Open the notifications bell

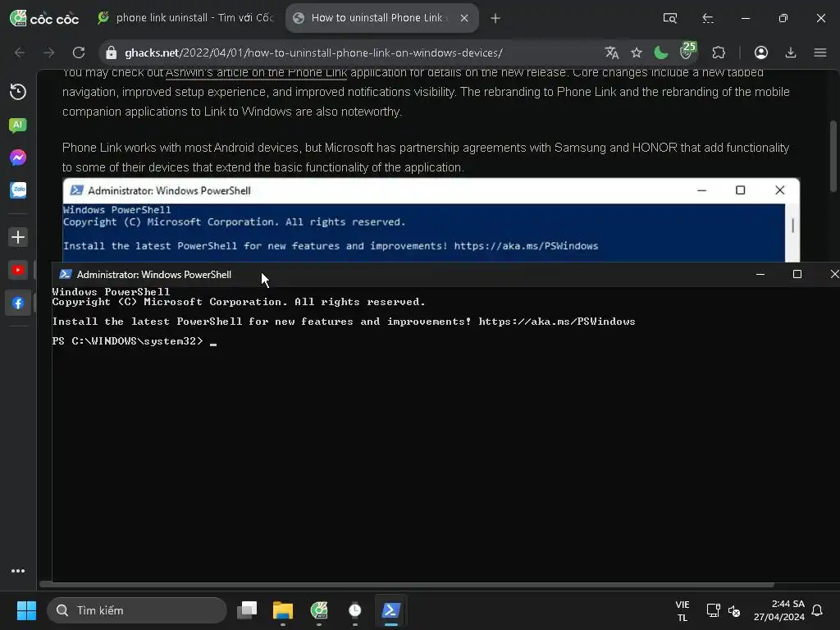(818, 610)
